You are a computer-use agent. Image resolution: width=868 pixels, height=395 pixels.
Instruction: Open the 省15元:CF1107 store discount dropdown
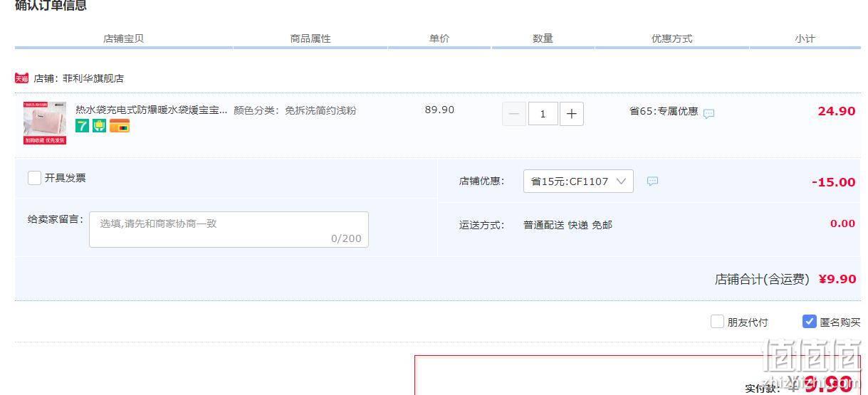578,181
